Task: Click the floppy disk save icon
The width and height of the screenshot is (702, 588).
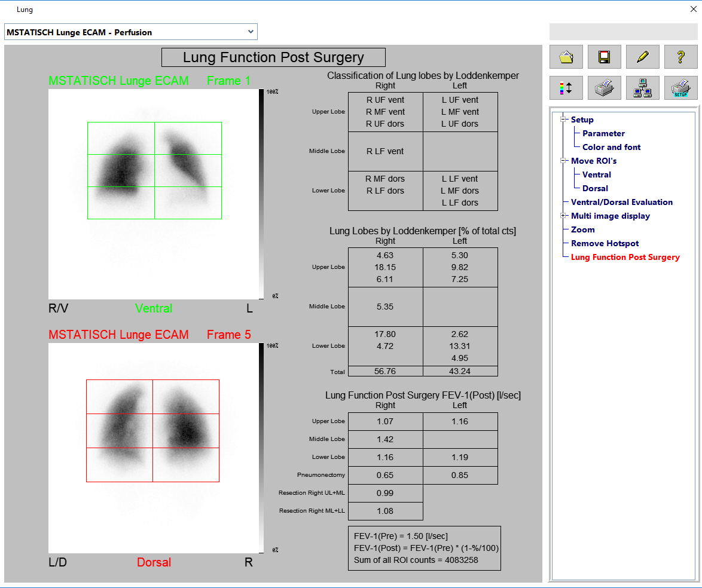Action: (604, 57)
